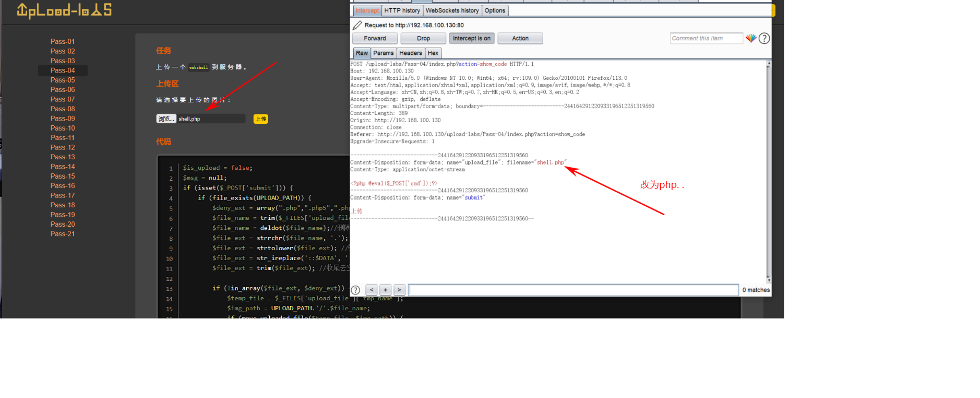Click the pencil edit target icon

point(357,25)
